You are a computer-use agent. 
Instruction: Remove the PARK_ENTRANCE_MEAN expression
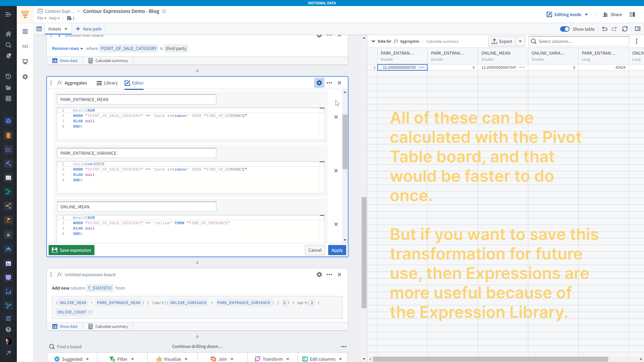pyautogui.click(x=336, y=117)
